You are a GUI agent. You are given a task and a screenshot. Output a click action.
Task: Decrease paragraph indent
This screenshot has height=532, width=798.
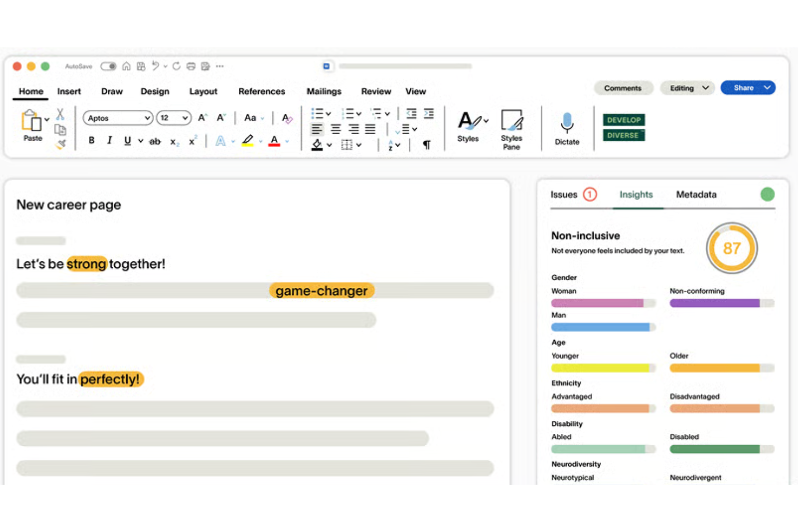tap(411, 114)
